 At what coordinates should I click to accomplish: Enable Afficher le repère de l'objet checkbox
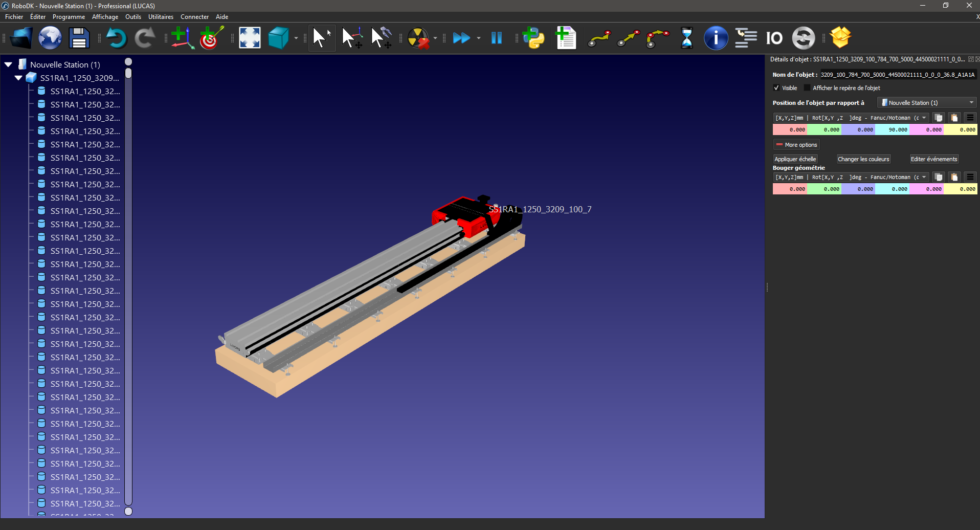click(x=807, y=88)
